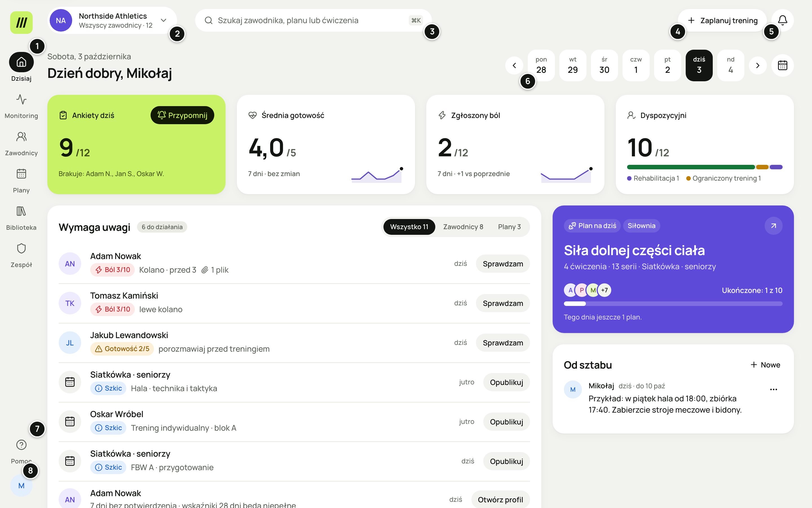Select wt 29 day
Screen dimensions: 812x508
tap(572, 65)
